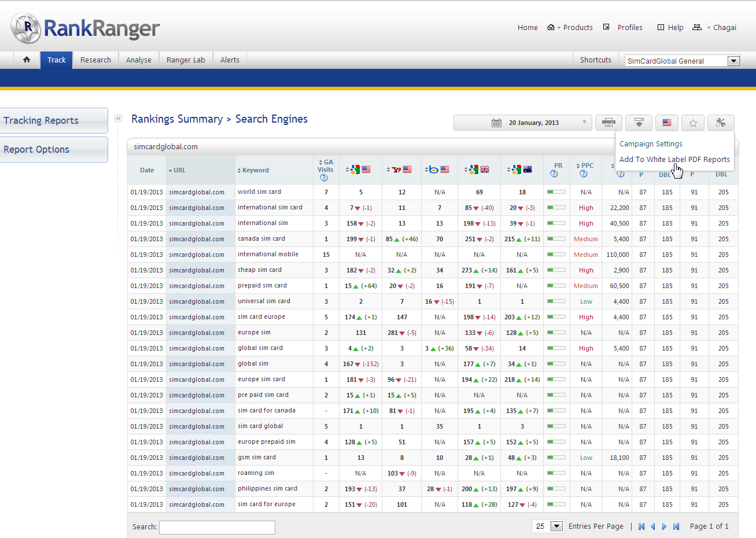Open the 20 January, 2013 date dropdown
This screenshot has height=538, width=756.
(x=522, y=123)
